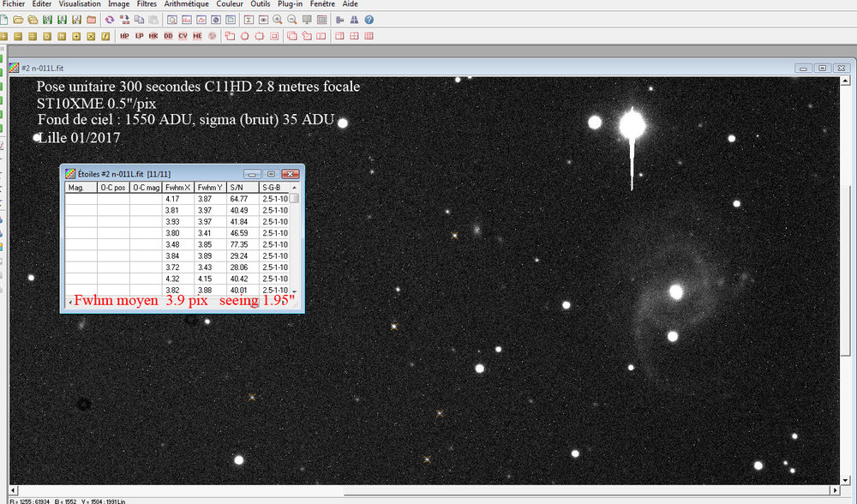Select the FwhmX value 4.32 cell
Viewport: 857px width, 504px height.
[x=178, y=279]
